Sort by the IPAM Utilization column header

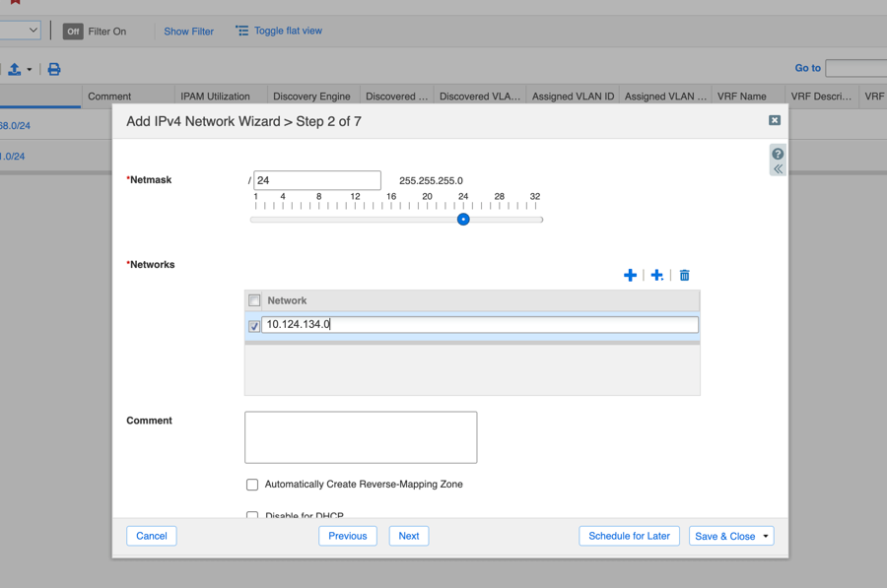point(215,97)
